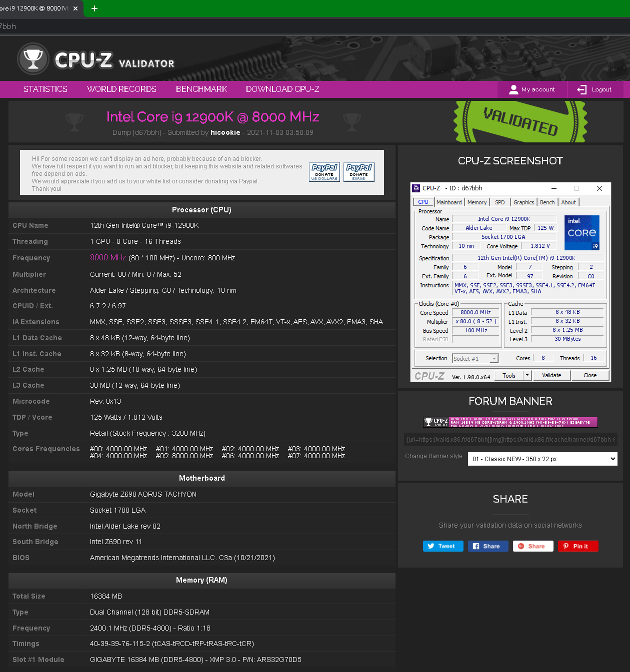Open the World Records menu

[x=121, y=89]
